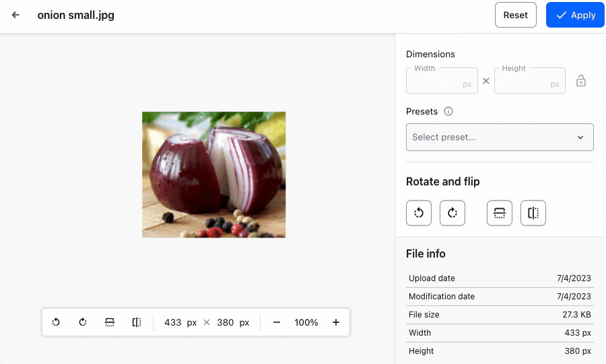Rotate left using the sidebar rotate button
Viewport: 606px width, 364px height.
coord(419,213)
